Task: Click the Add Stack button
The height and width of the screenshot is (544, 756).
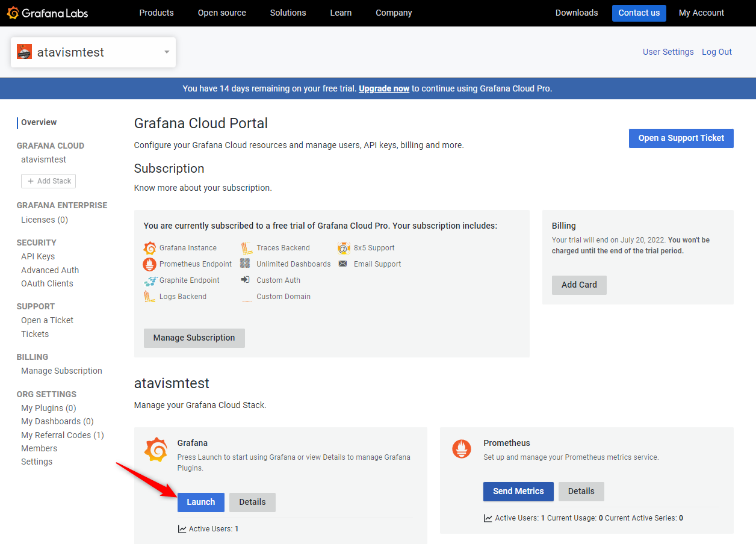Action: [49, 181]
